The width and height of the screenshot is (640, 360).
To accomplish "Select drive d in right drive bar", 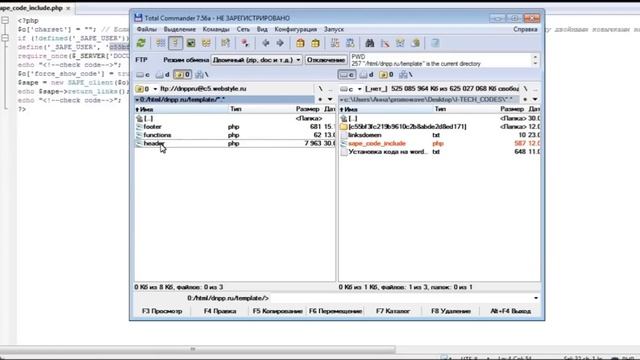I will pyautogui.click(x=367, y=75).
